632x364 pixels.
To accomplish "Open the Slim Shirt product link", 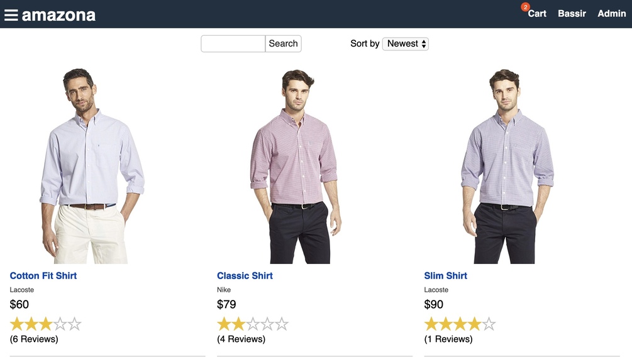I will [x=445, y=275].
